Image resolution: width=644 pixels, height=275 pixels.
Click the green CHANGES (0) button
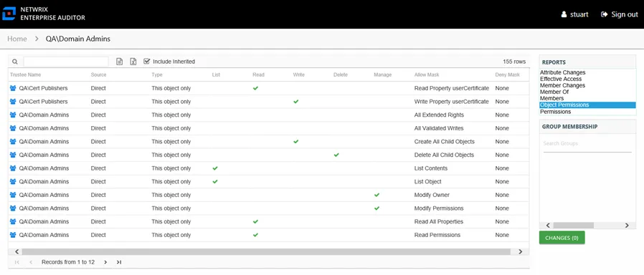[x=562, y=238]
